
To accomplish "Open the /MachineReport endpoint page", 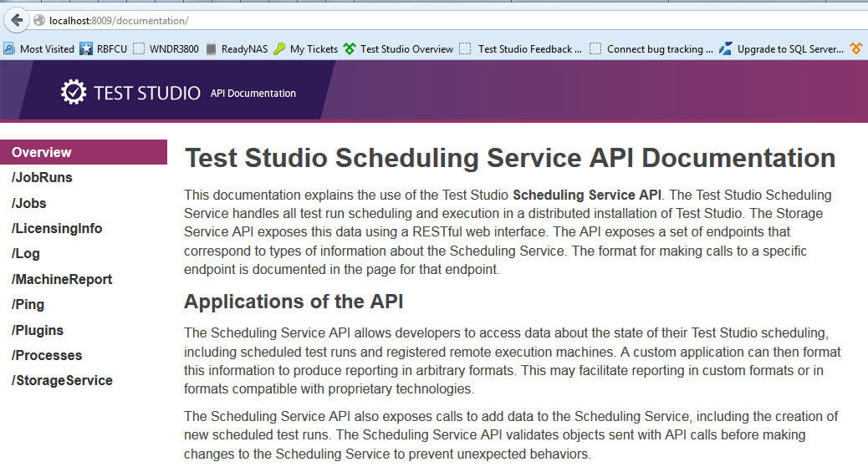I will coord(62,279).
